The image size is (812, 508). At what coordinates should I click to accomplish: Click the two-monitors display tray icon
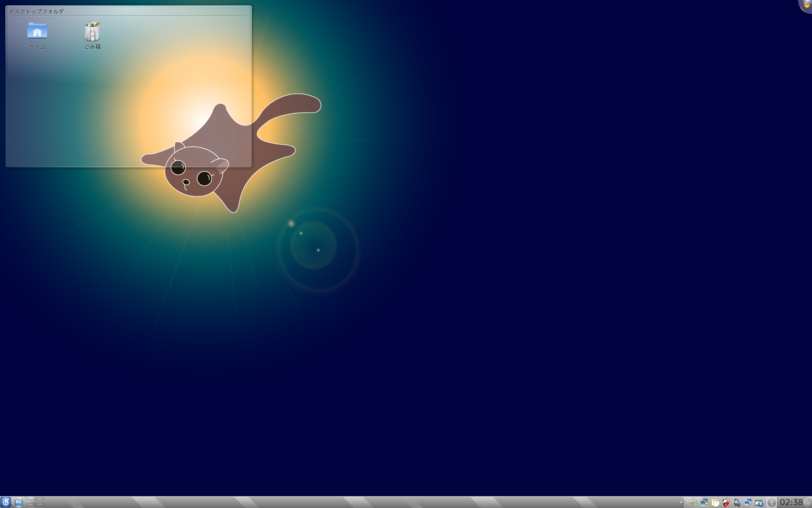point(704,502)
